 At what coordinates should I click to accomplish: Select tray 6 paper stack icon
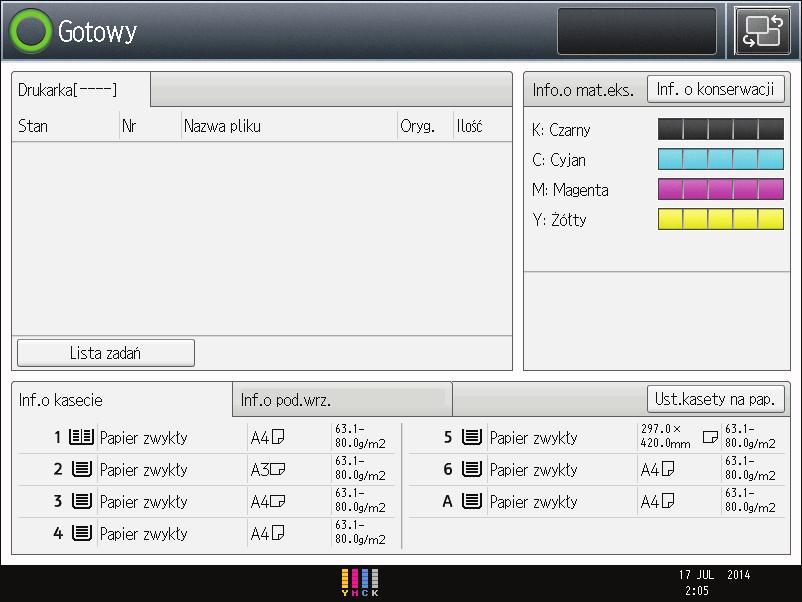pos(472,469)
